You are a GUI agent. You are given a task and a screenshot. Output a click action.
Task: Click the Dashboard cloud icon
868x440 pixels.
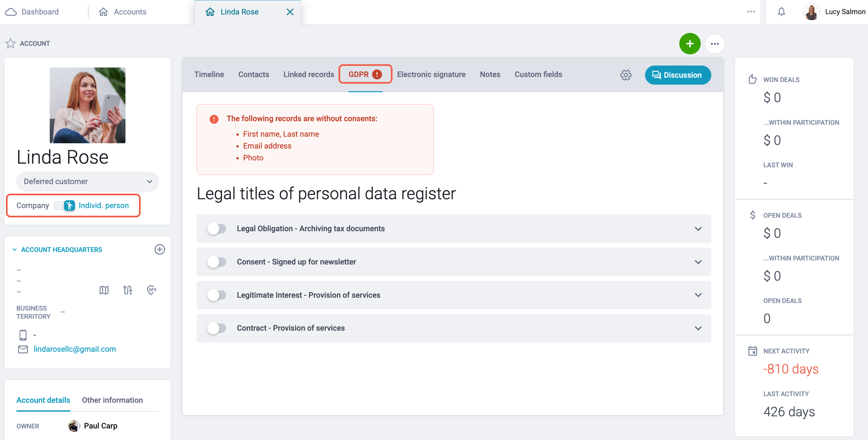point(11,12)
